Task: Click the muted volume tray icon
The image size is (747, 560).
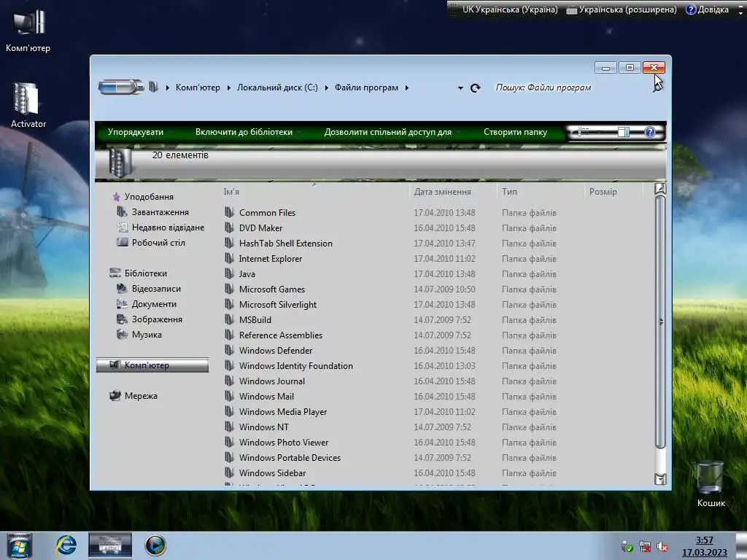Action: pyautogui.click(x=662, y=547)
